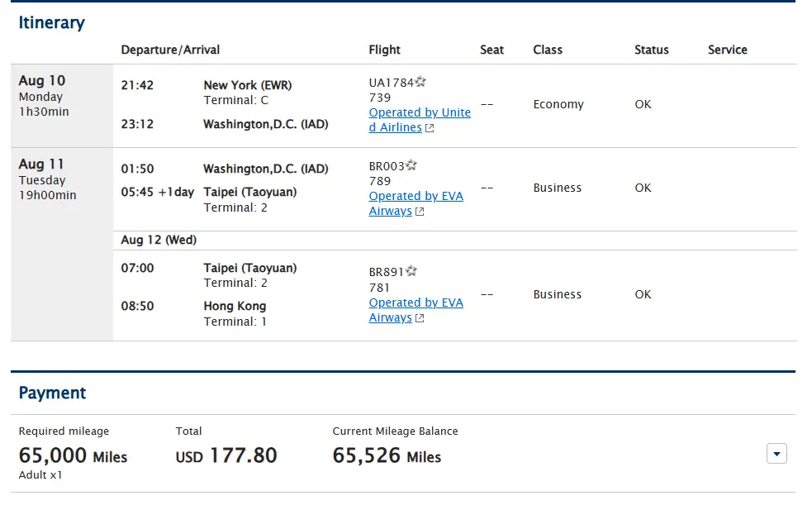The image size is (812, 510).
Task: Expand the Payment details arrow
Action: click(776, 454)
